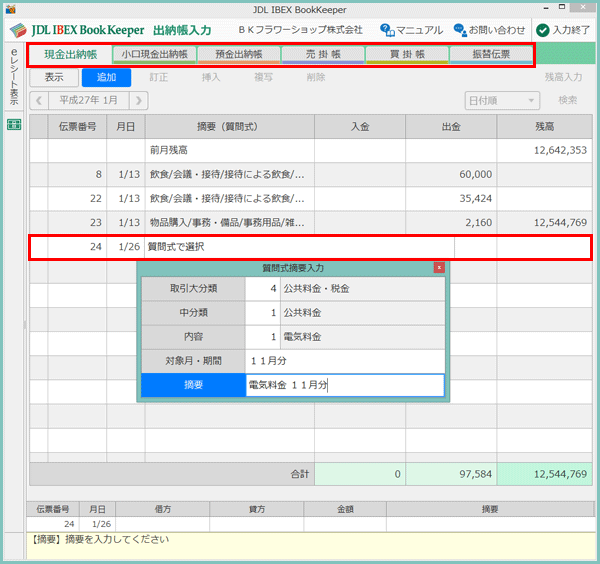Switch to 買掛帳 tab
Image resolution: width=600 pixels, height=564 pixels.
click(407, 54)
